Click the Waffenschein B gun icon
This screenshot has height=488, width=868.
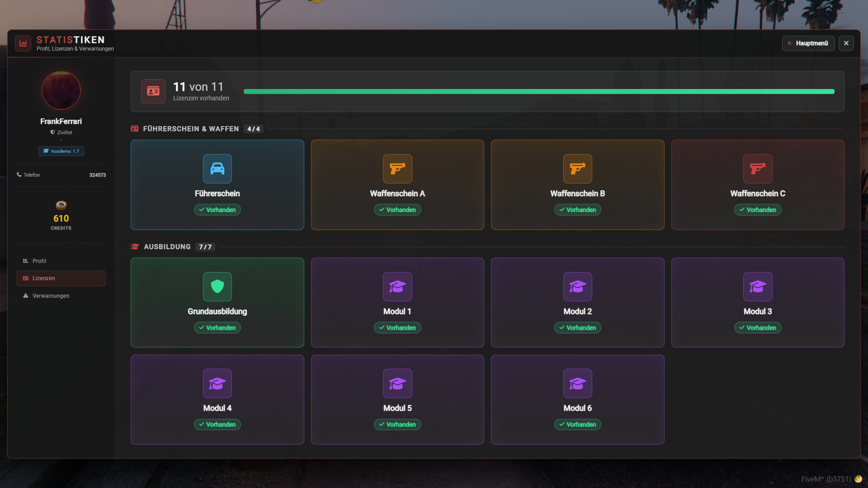coord(577,169)
